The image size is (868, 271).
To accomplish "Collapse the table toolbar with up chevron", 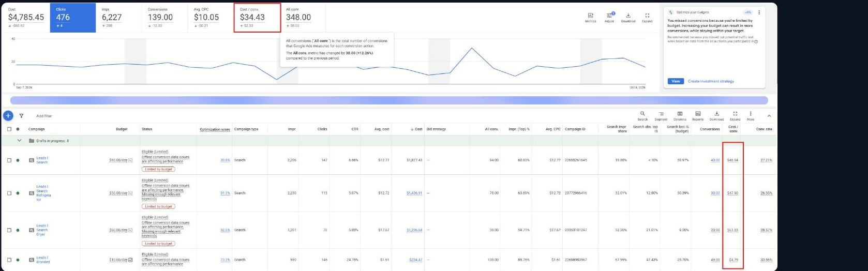I will click(x=769, y=116).
